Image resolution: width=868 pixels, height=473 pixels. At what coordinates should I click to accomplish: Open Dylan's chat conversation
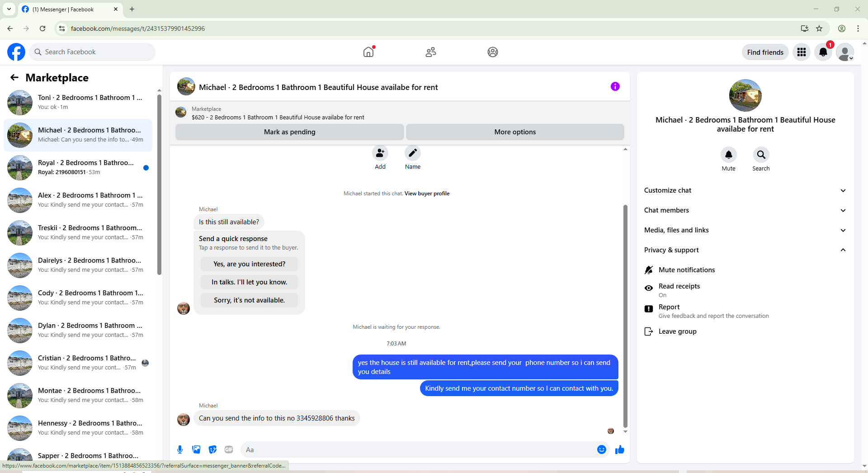click(x=78, y=331)
